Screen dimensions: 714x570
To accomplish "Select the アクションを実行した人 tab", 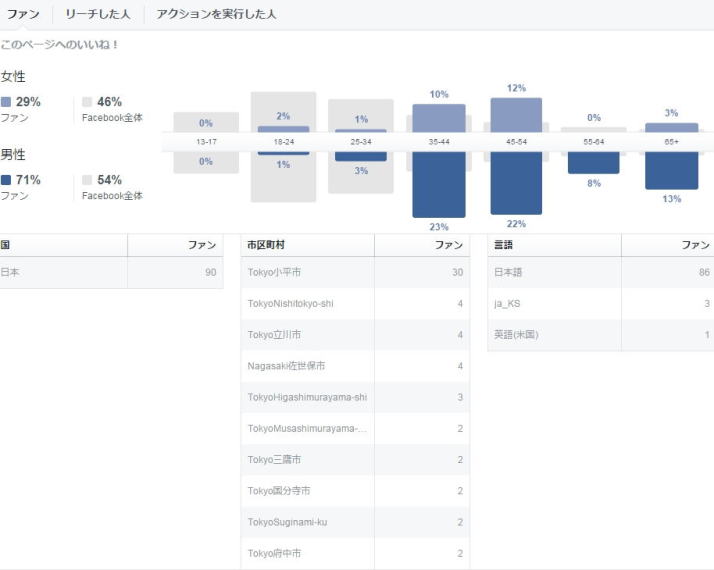I will (216, 14).
